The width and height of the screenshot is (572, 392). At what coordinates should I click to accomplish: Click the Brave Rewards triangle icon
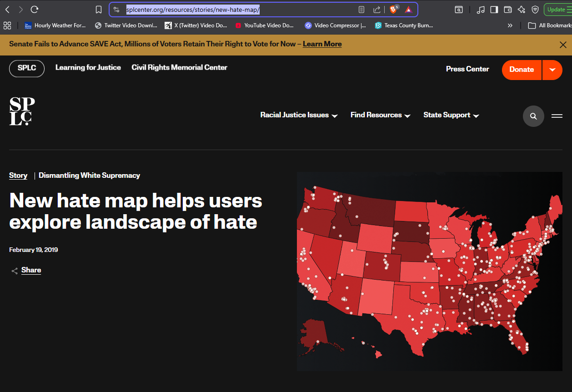408,10
